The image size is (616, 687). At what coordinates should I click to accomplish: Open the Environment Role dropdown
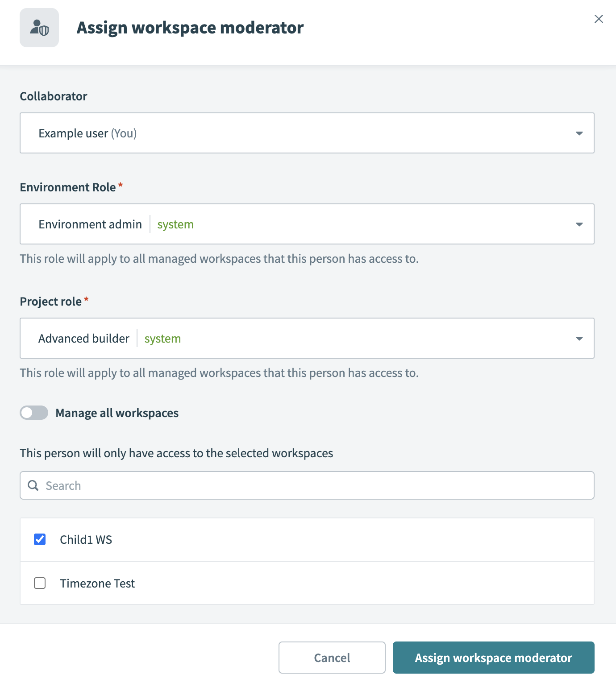coord(307,224)
